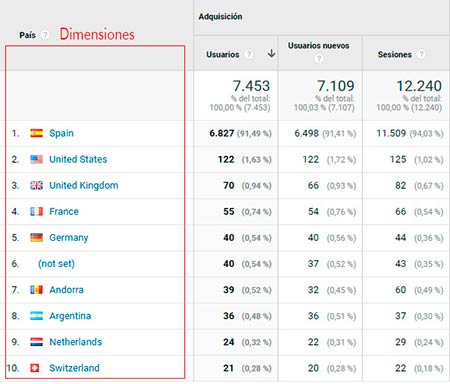This screenshot has width=450, height=384.
Task: Select United Kingdom sessions value 82
Action: [x=401, y=185]
